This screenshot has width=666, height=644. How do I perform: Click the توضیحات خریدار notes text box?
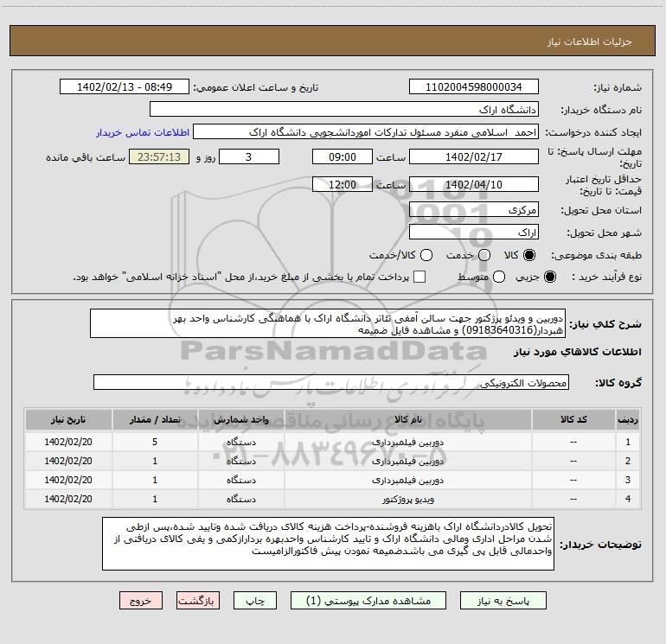point(328,544)
